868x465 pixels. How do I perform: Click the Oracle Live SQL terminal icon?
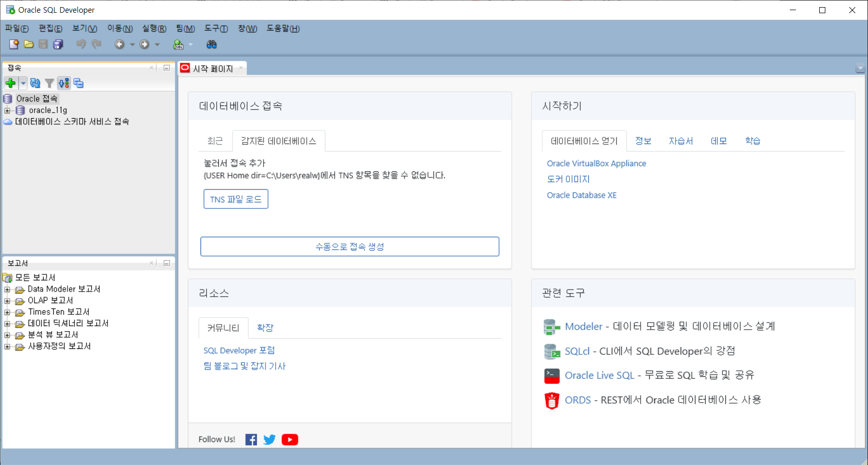[552, 376]
